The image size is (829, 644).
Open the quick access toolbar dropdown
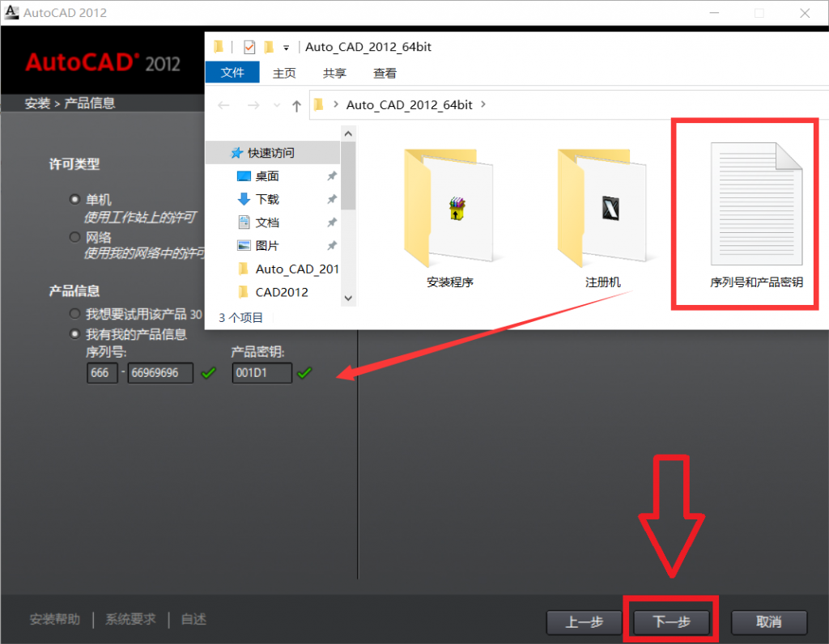click(286, 48)
